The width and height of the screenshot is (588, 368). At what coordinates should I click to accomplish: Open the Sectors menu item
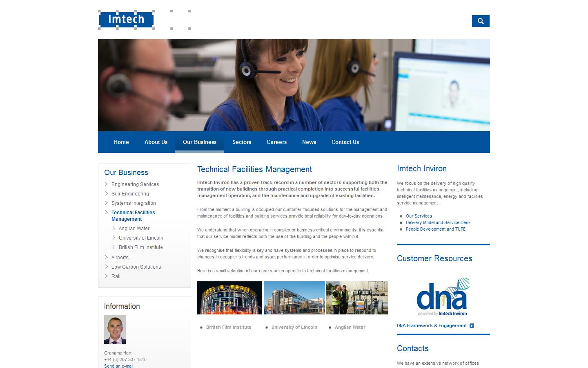241,142
